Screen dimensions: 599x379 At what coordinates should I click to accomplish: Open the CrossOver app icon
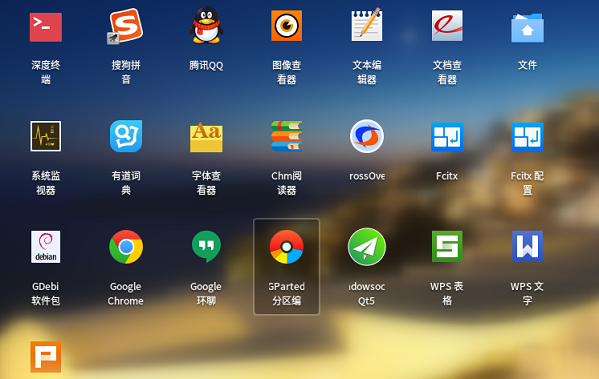[367, 136]
